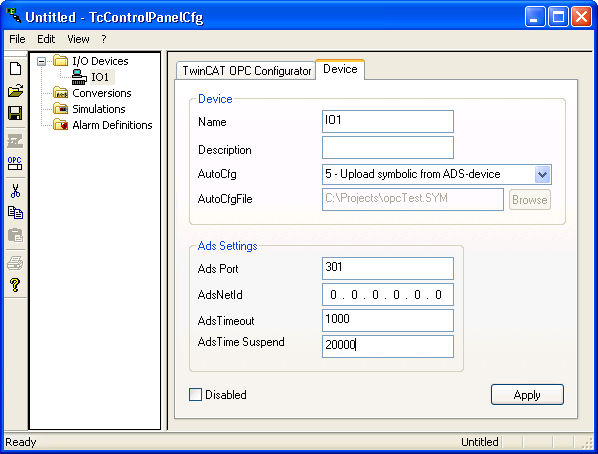Collapse the I/O Devices tree node
598x454 pixels.
coord(42,61)
